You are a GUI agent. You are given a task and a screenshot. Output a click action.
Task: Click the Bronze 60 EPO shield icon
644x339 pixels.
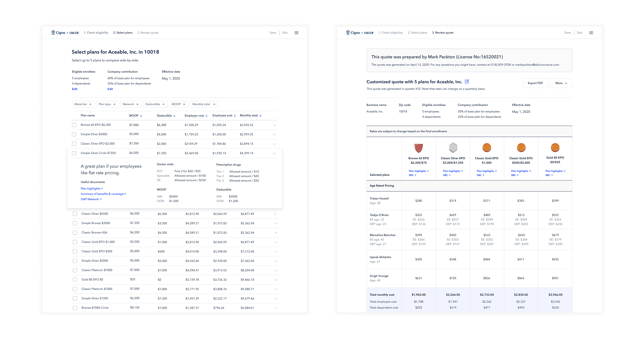tap(418, 148)
